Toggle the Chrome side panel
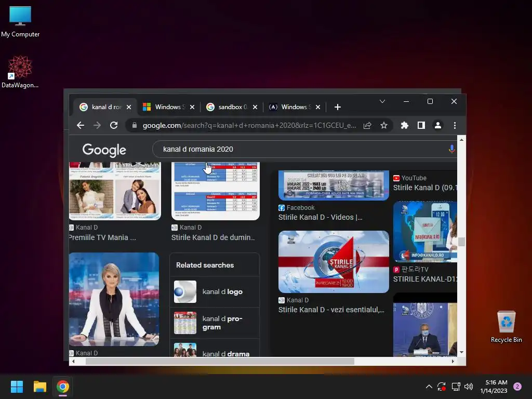This screenshot has height=399, width=532. (x=421, y=126)
